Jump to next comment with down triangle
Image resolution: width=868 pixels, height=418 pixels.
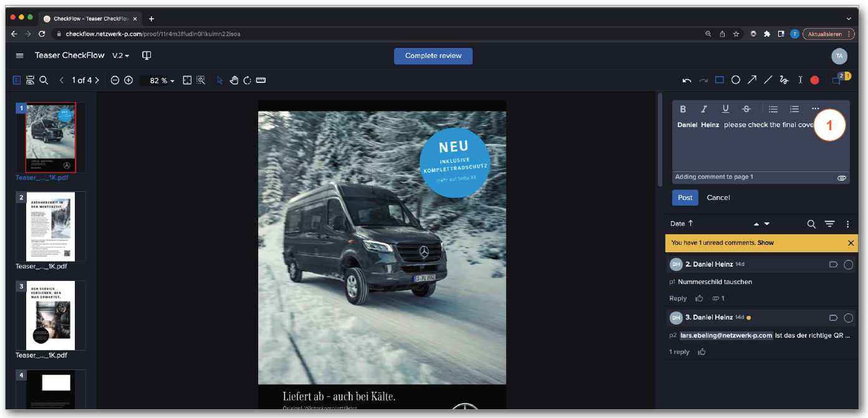click(x=767, y=224)
